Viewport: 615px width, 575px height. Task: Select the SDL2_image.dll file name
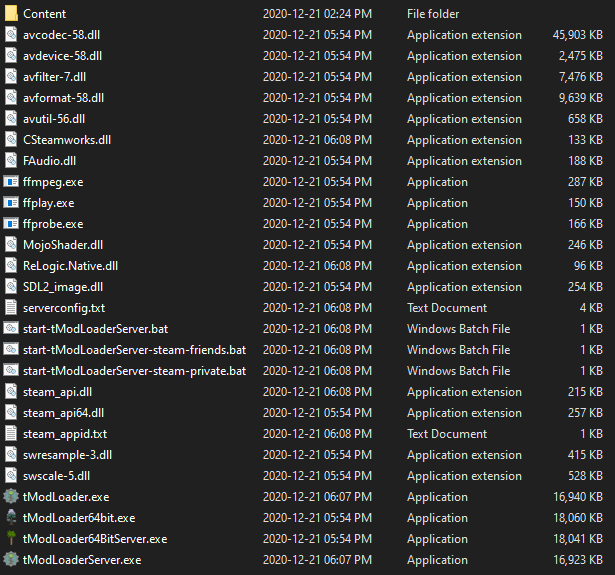click(63, 287)
